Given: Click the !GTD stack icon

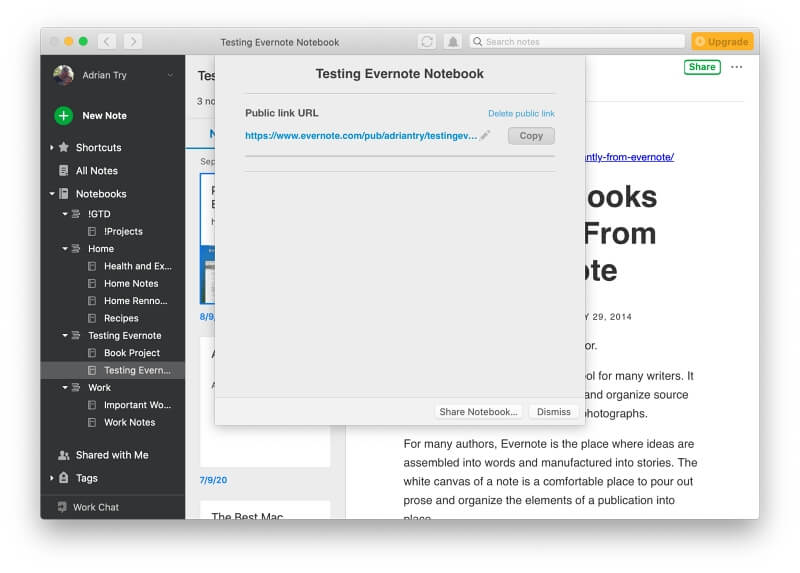Looking at the screenshot, I should (x=76, y=214).
